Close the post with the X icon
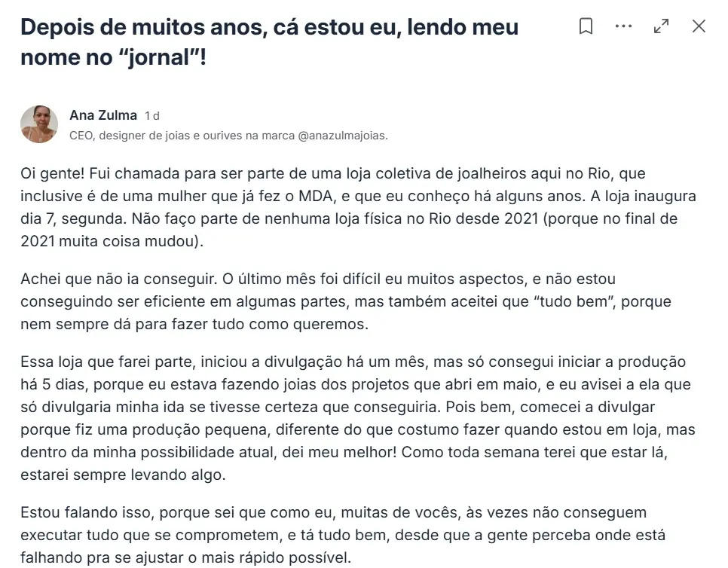The height and width of the screenshot is (568, 728). 699,26
